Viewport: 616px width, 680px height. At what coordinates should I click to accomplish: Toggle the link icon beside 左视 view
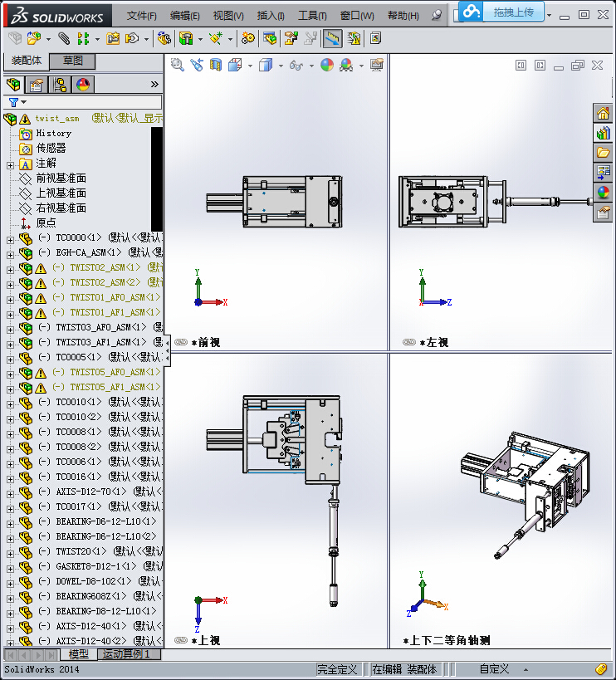pos(409,342)
